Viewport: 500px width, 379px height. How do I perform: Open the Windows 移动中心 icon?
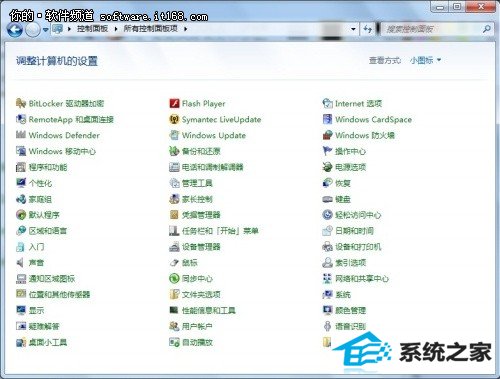point(21,151)
